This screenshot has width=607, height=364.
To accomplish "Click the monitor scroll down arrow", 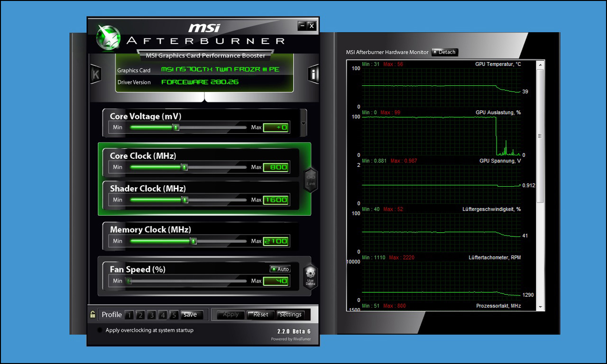I will click(x=540, y=307).
